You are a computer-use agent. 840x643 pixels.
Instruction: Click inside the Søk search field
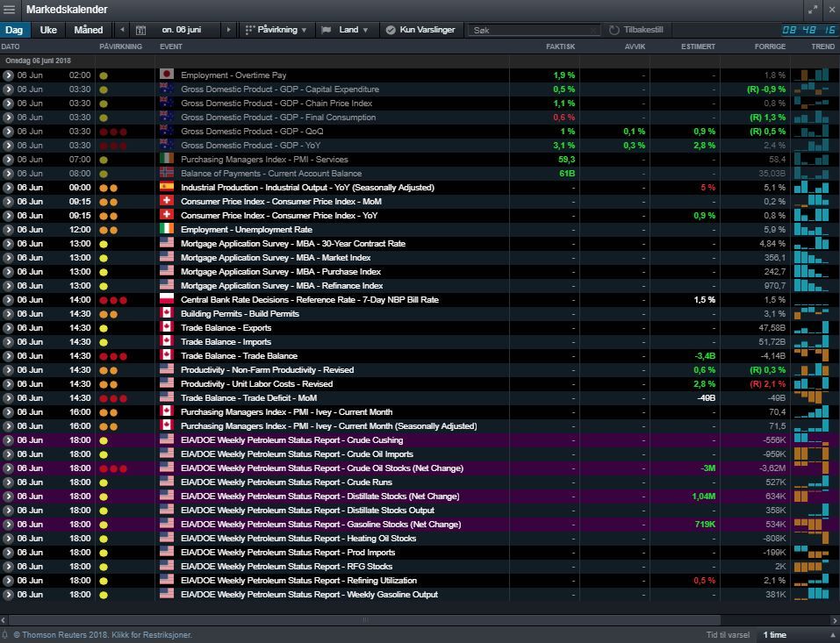pos(535,30)
